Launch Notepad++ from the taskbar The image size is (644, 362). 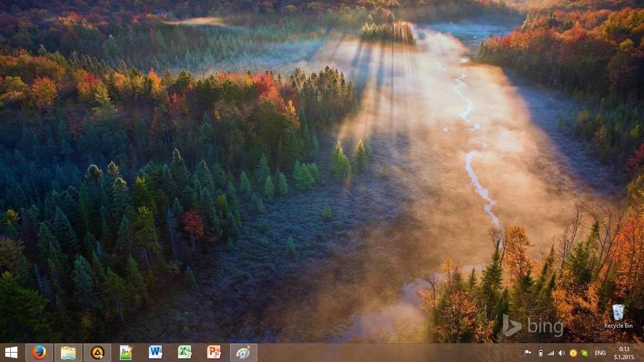click(126, 353)
